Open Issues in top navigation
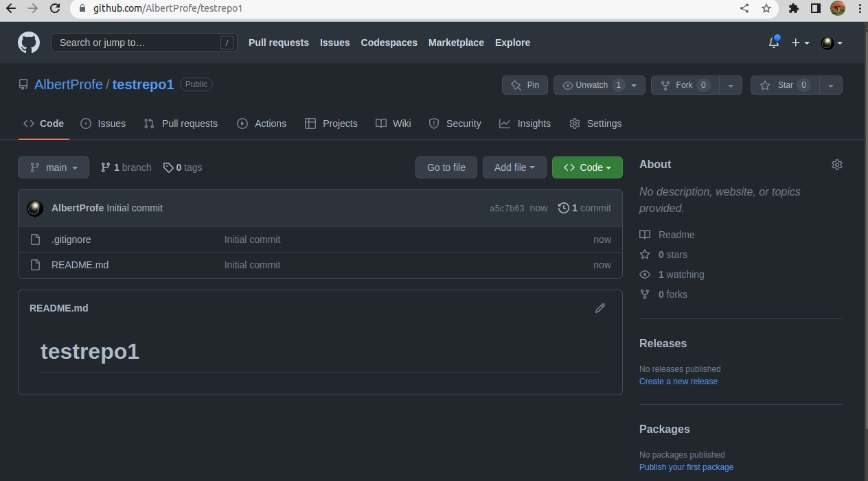This screenshot has width=868, height=481. click(335, 43)
